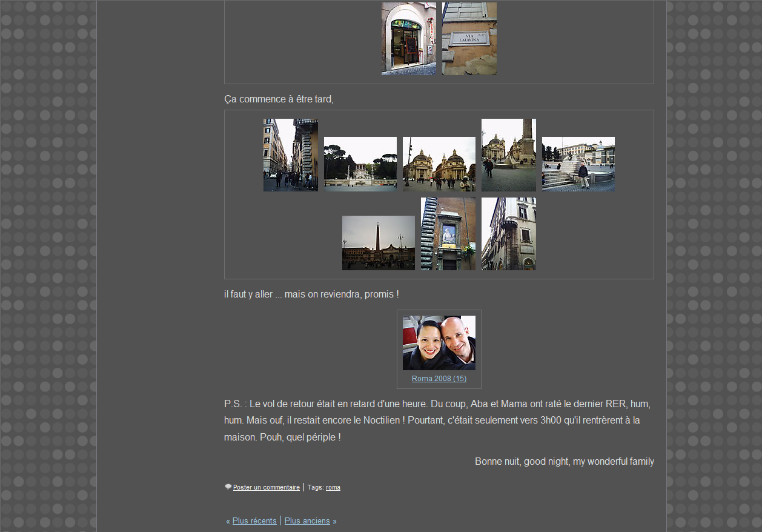Click the speech bubble comment icon
Viewport: 762px width, 532px height.
pyautogui.click(x=228, y=487)
